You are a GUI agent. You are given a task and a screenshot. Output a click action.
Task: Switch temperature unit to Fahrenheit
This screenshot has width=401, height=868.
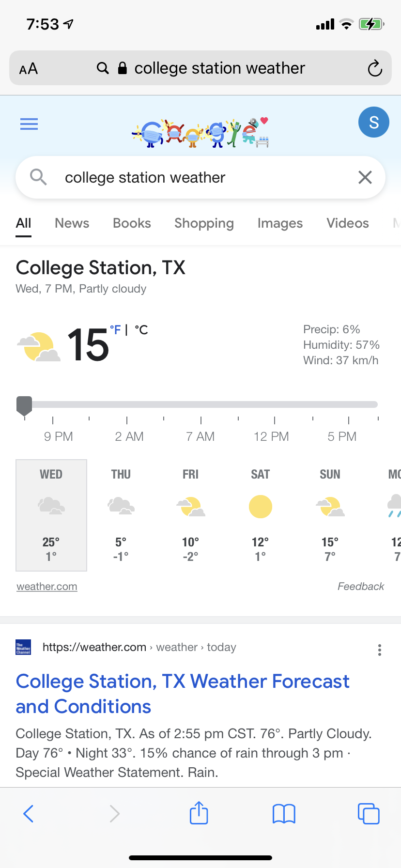click(115, 330)
